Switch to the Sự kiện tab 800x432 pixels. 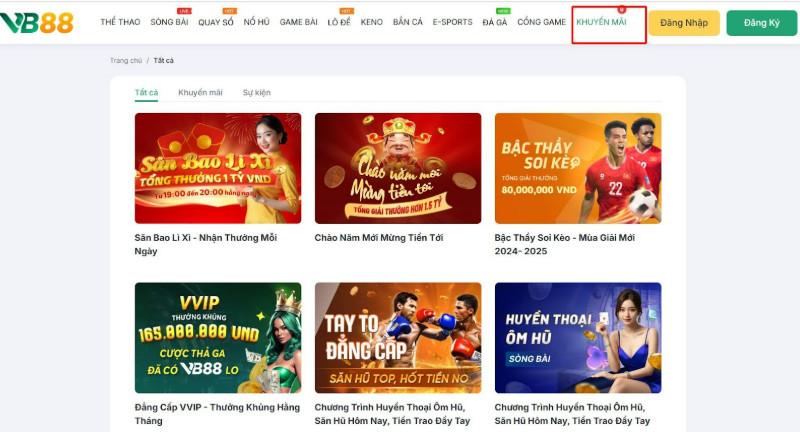[x=256, y=93]
